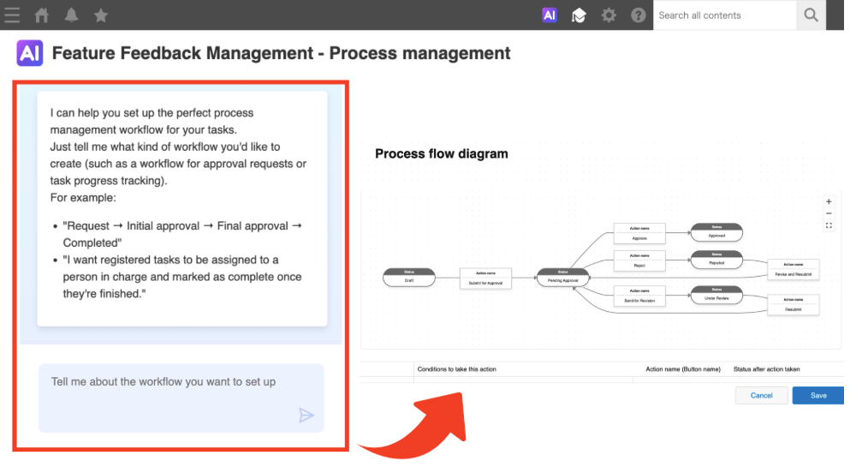Open the settings gear icon

click(x=609, y=15)
